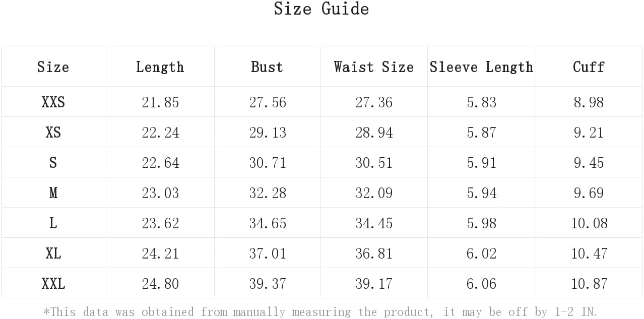
Task: Click the Waist Size column header
Action: click(x=374, y=67)
